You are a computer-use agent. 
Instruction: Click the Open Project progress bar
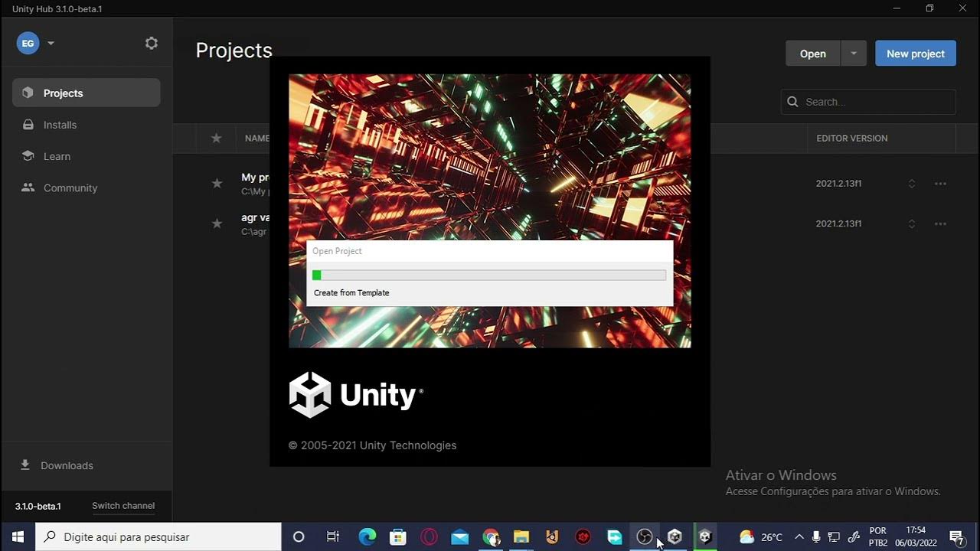coord(489,275)
